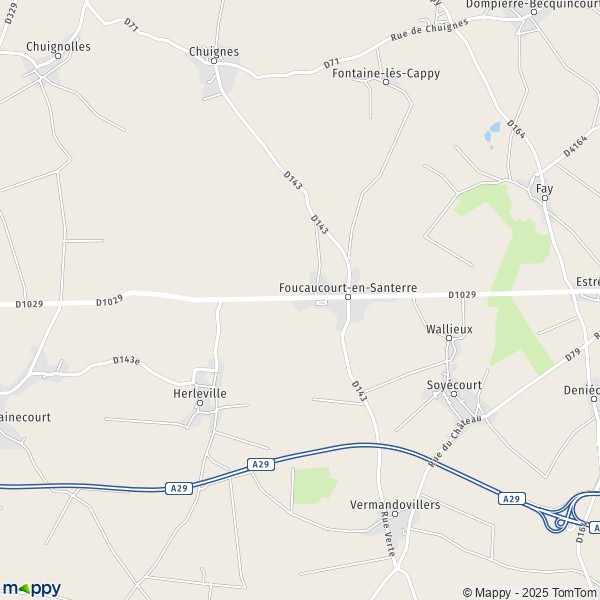Image resolution: width=600 pixels, height=600 pixels.
Task: Click the A29 shield near the interchange
Action: point(512,499)
